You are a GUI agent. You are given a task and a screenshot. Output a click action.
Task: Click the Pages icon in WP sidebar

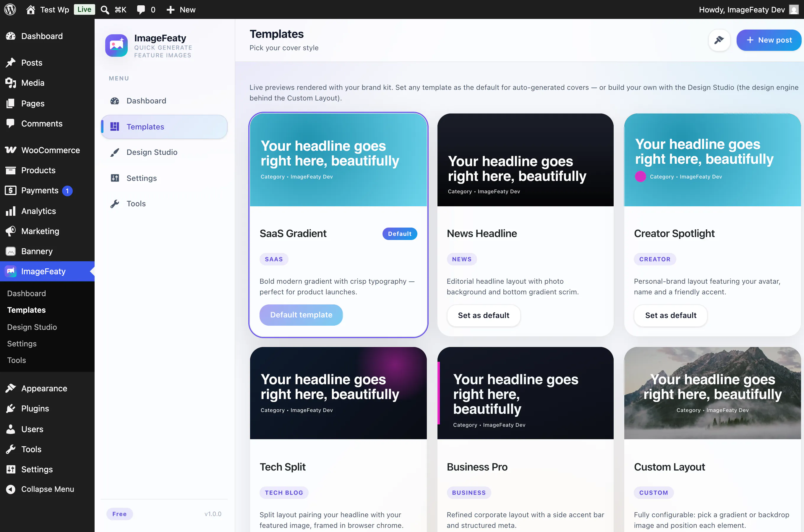pyautogui.click(x=11, y=103)
